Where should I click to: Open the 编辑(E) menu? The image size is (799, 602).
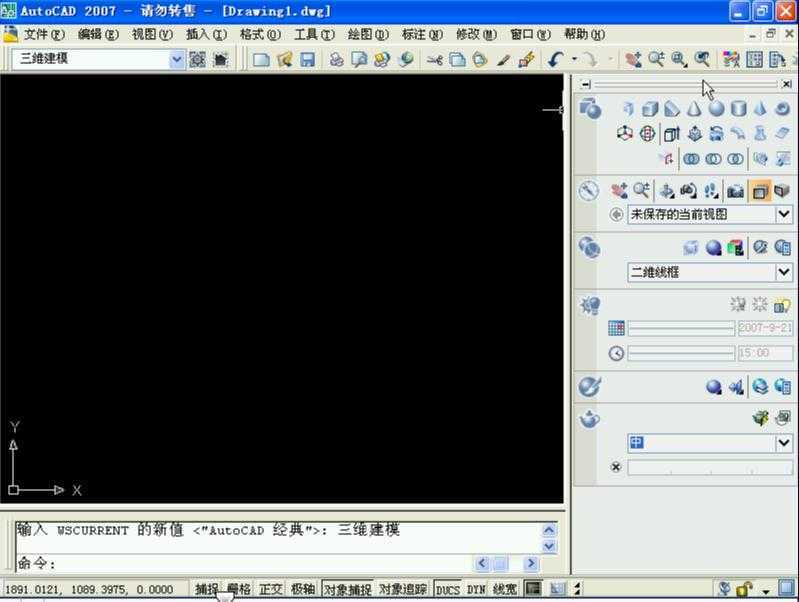pyautogui.click(x=98, y=35)
